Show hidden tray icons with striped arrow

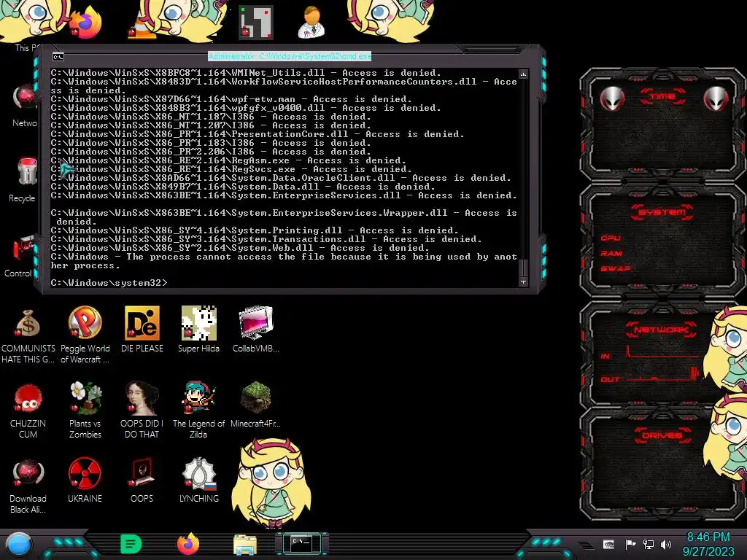click(586, 545)
